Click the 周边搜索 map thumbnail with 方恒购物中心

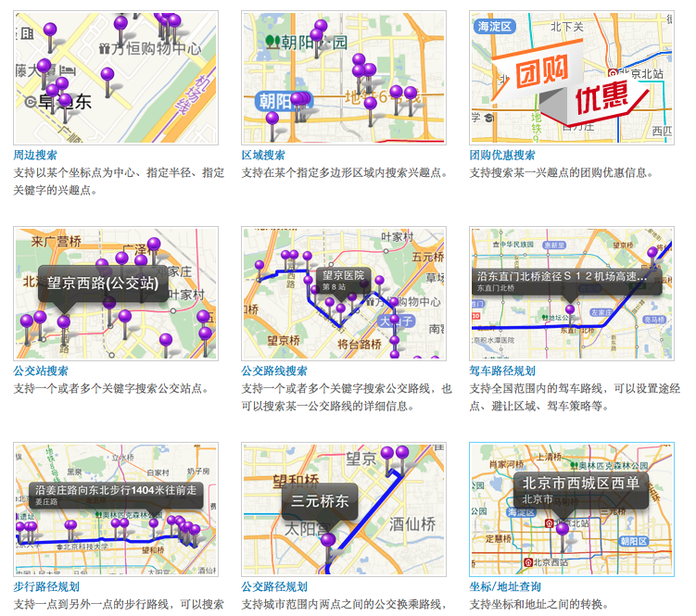116,78
